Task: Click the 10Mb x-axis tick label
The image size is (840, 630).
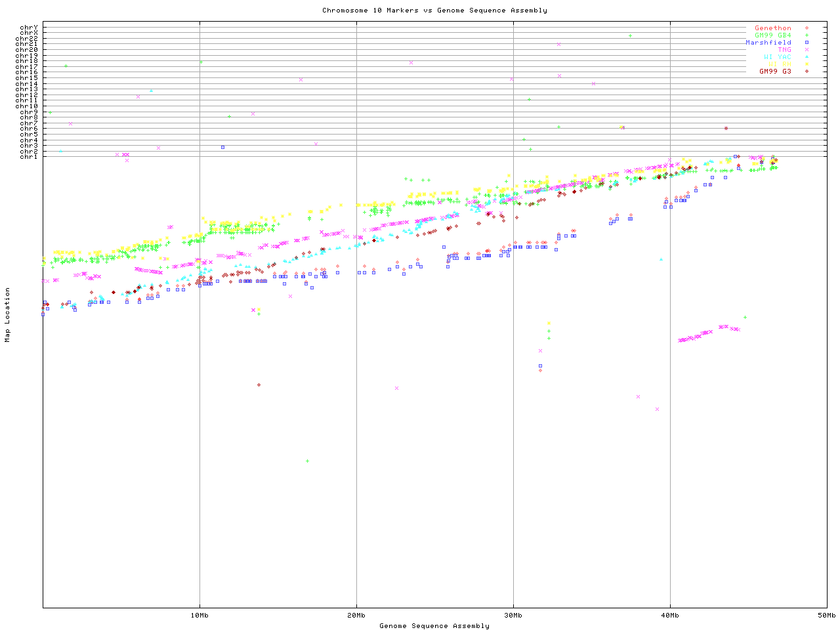Action: [199, 616]
